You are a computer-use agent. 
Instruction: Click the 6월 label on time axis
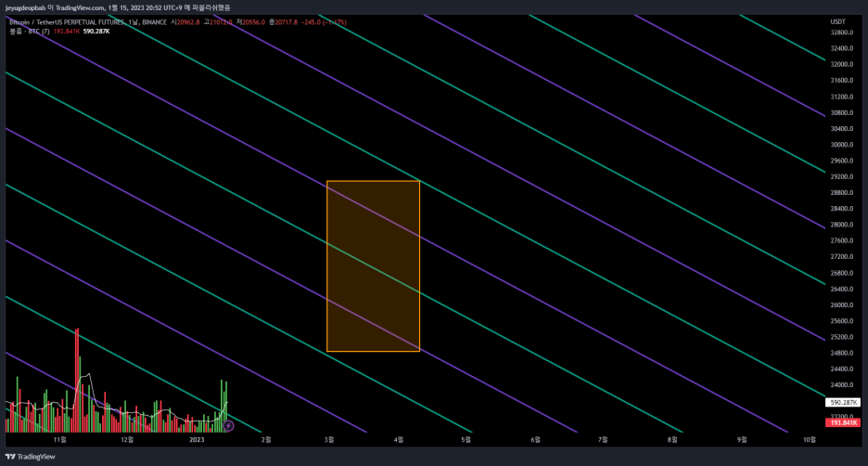[x=535, y=439]
